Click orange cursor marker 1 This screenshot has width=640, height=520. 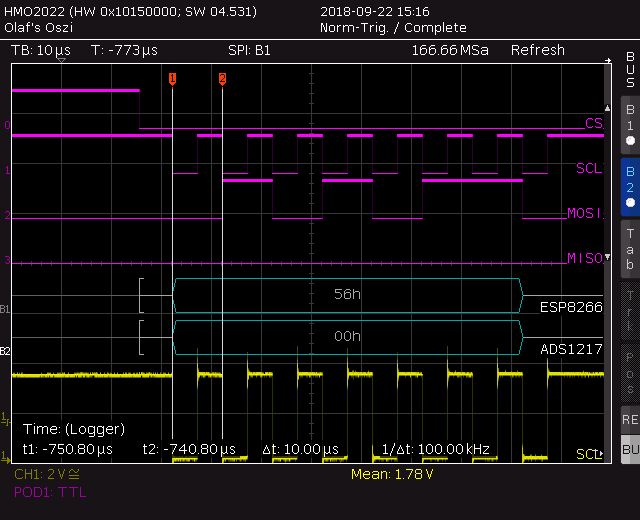(x=172, y=79)
